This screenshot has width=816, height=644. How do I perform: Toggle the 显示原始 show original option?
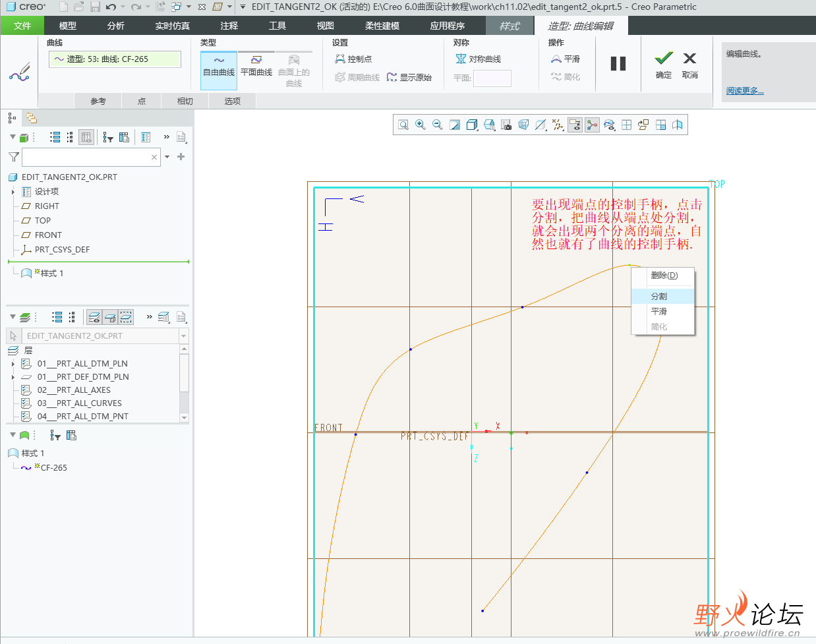(x=409, y=77)
